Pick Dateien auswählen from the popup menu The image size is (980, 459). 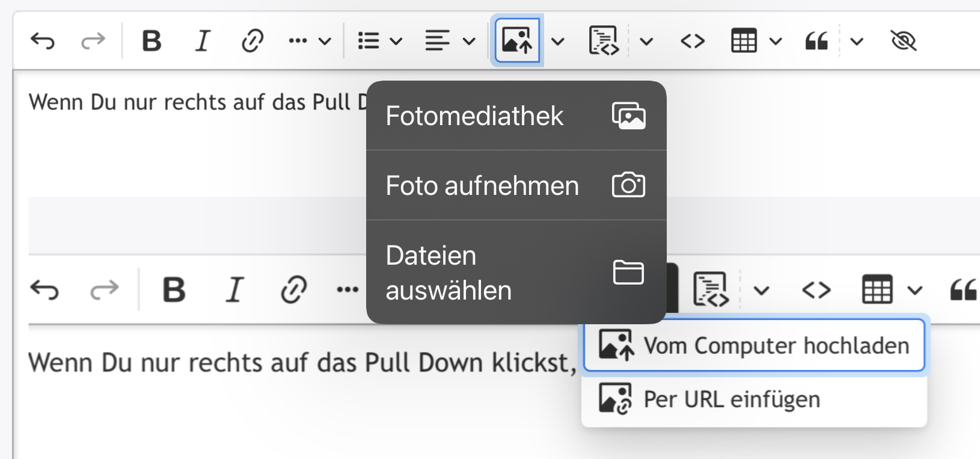[x=516, y=273]
